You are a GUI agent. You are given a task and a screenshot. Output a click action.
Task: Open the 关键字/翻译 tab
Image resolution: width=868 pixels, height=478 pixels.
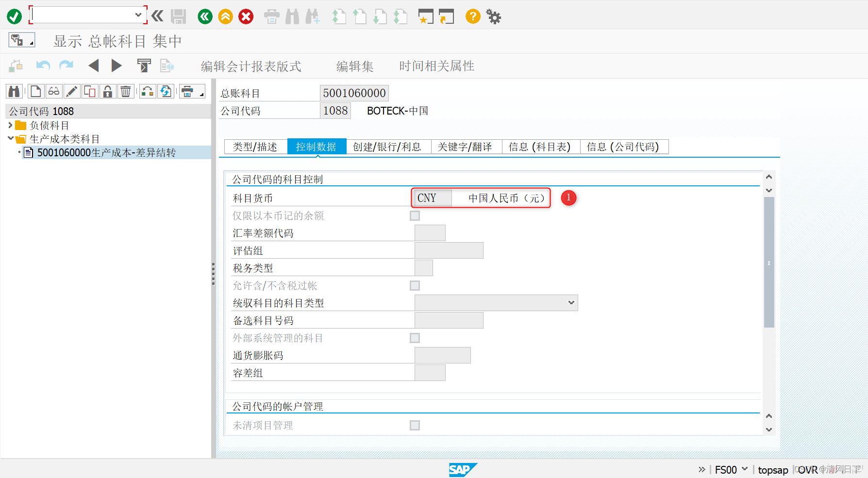(466, 147)
